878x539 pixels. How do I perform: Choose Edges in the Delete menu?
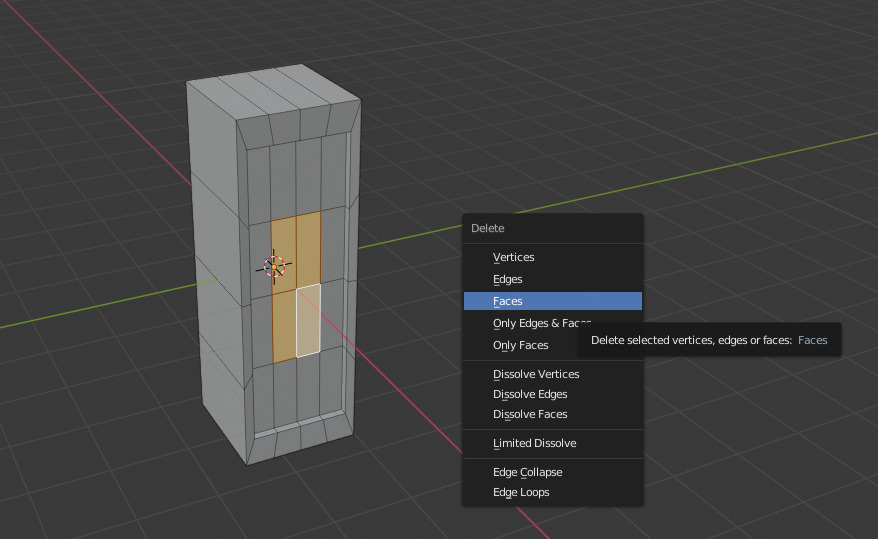508,279
